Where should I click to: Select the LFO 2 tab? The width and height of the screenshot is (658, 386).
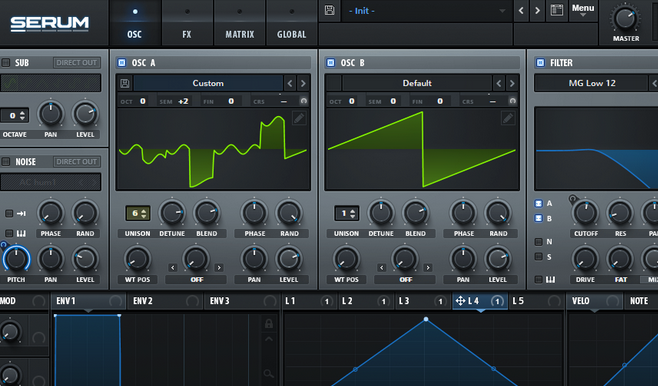pos(365,301)
